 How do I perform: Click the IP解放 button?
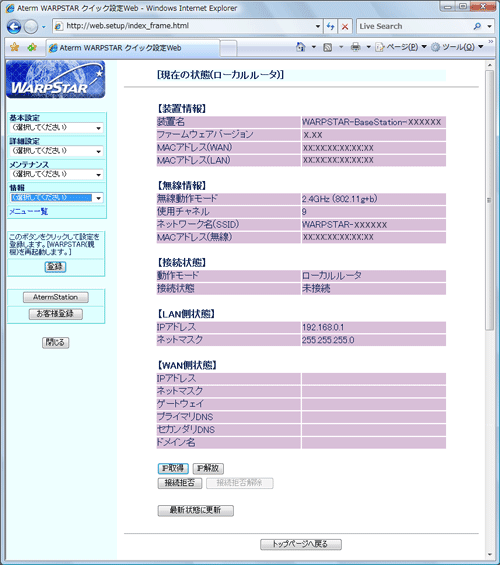tap(208, 468)
